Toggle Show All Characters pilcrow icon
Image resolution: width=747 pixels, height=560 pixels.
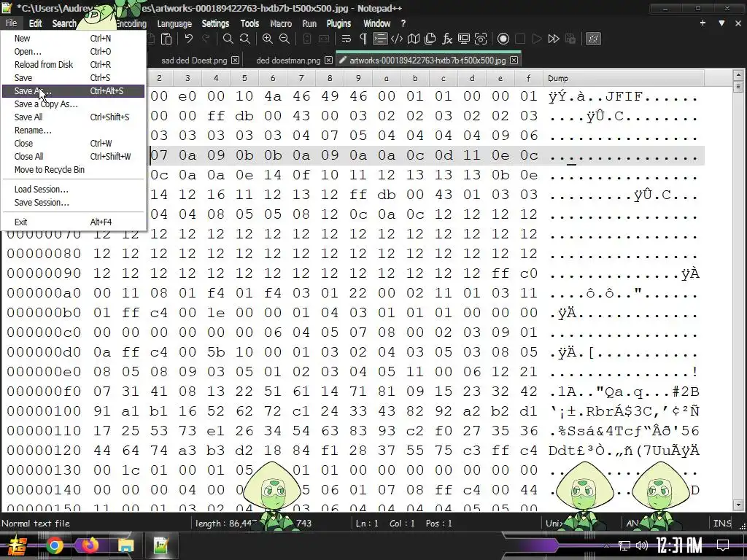[x=363, y=39]
